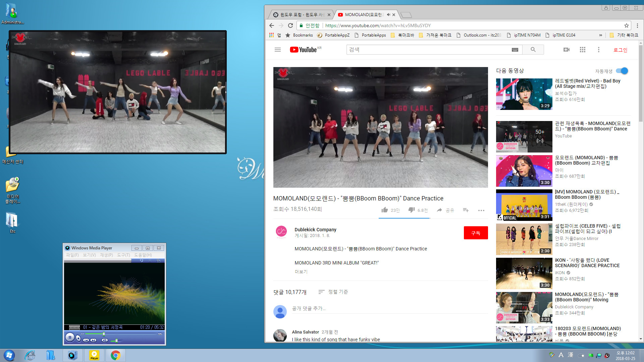Open 가져온 북마크 folder

click(x=435, y=35)
